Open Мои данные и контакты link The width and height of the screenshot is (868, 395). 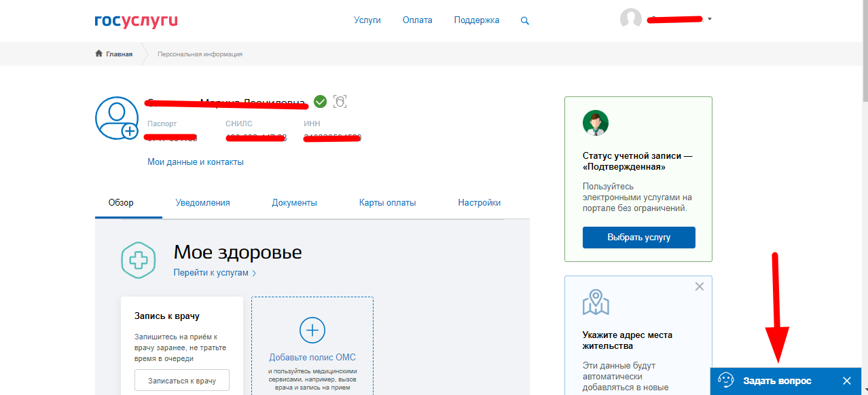[x=195, y=162]
